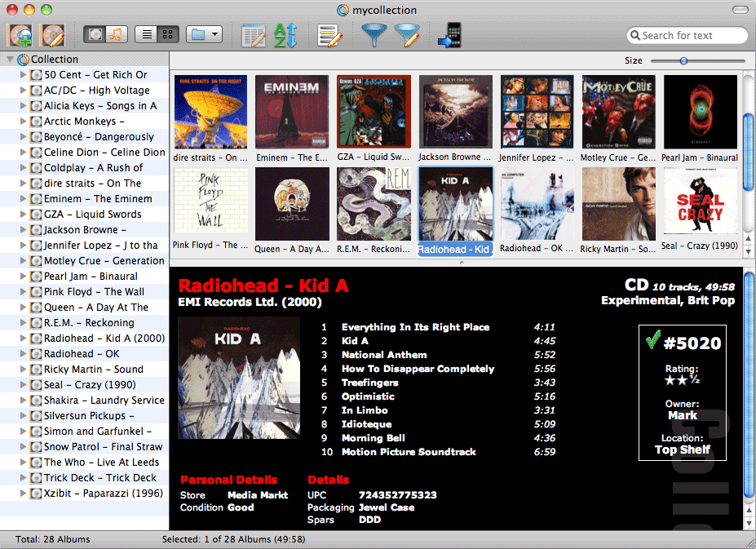The width and height of the screenshot is (756, 549).
Task: Select Radiohead – OK in sidebar
Action: (x=84, y=353)
